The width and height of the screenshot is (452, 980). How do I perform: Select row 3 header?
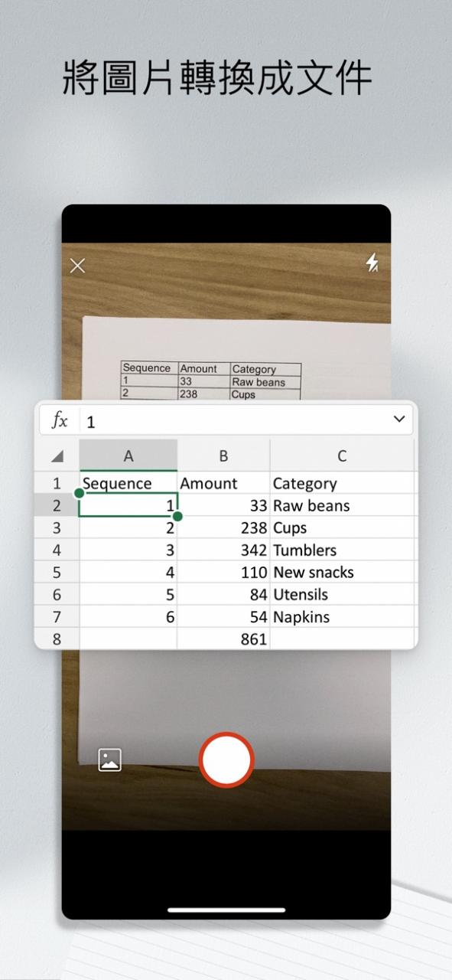(57, 528)
